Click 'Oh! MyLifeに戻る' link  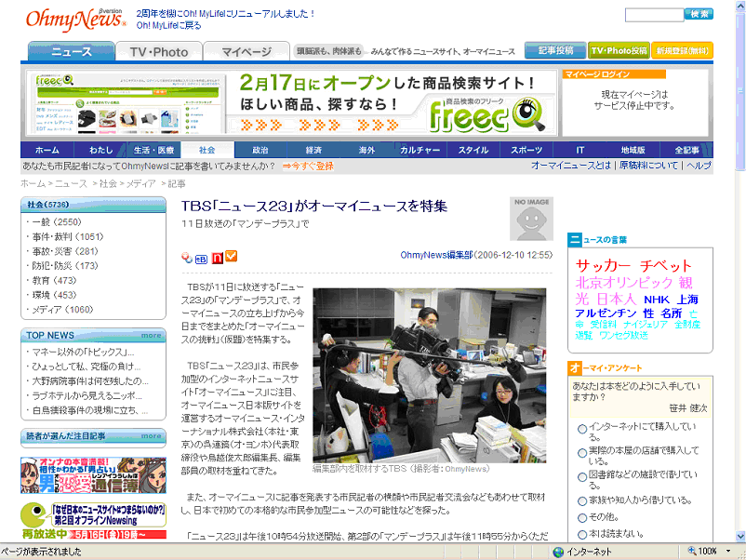point(169,25)
